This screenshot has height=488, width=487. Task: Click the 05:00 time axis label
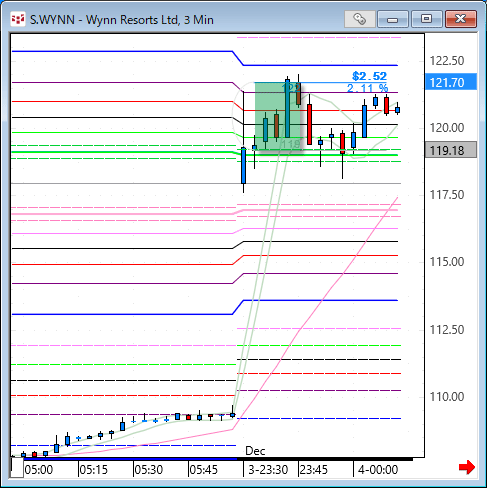pyautogui.click(x=39, y=470)
